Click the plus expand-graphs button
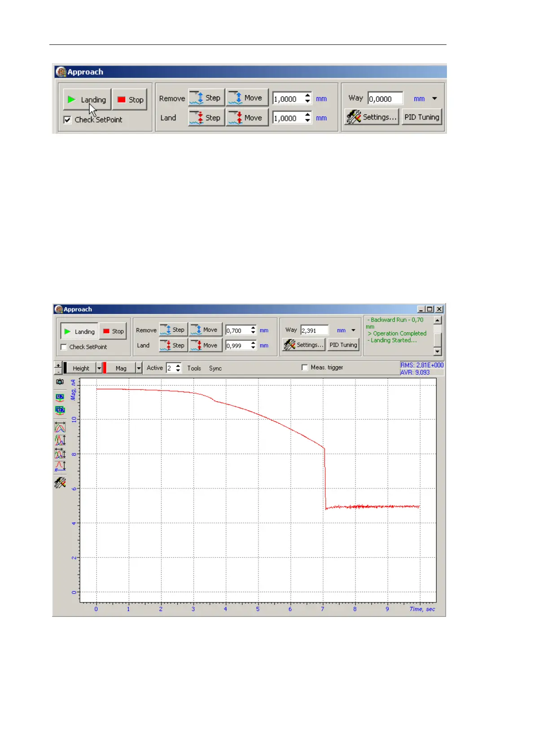 pyautogui.click(x=58, y=365)
